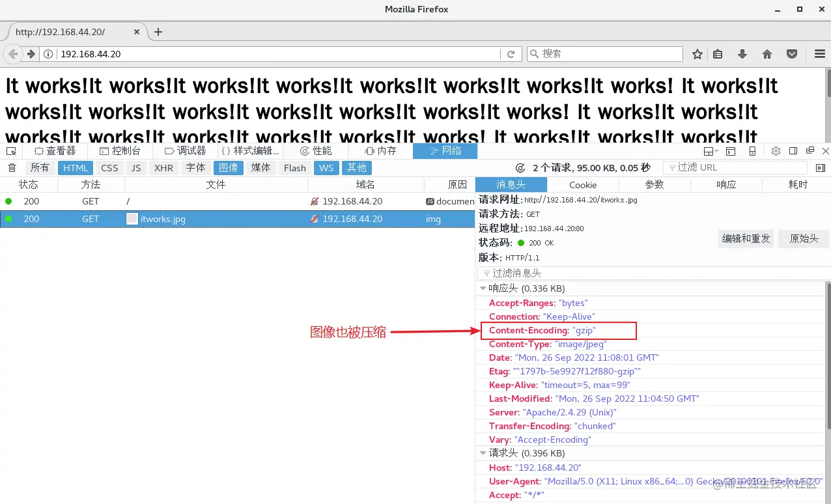831x504 pixels.
Task: Go forward with the forward arrow
Action: tap(31, 54)
